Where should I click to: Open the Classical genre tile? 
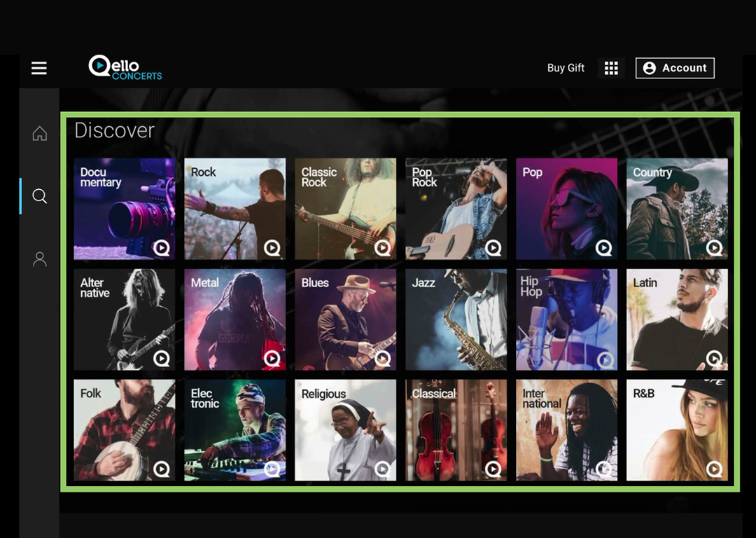click(x=456, y=430)
